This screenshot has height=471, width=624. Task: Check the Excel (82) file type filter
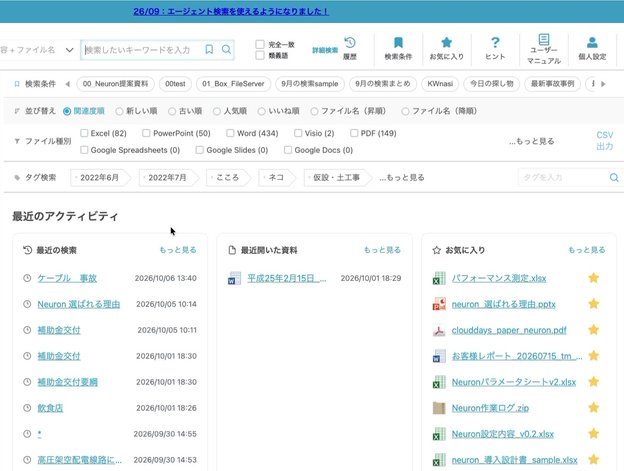click(x=84, y=133)
